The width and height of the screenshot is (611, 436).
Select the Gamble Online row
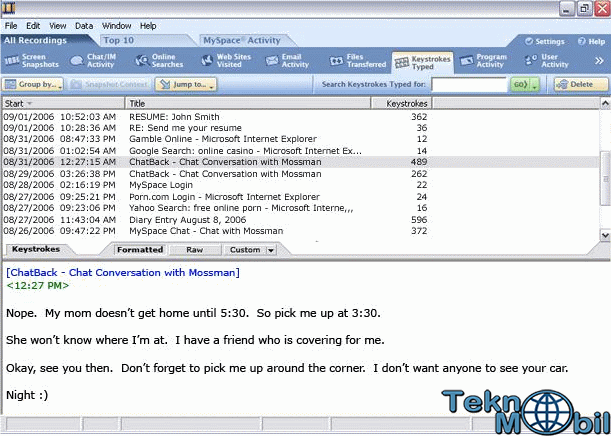(300, 139)
